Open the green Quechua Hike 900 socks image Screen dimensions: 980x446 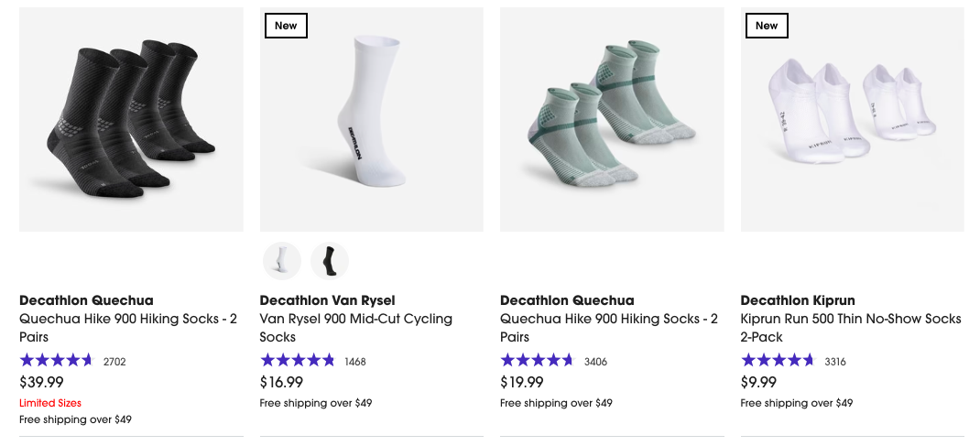612,119
